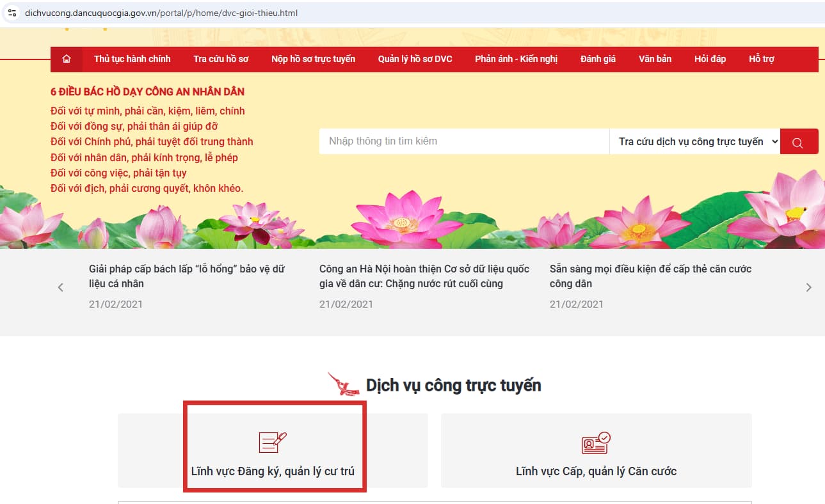Screen dimensions: 825x504
Task: Open article Sẵn sàng mọi điều kiện cấp thẻ
Action: tap(650, 276)
